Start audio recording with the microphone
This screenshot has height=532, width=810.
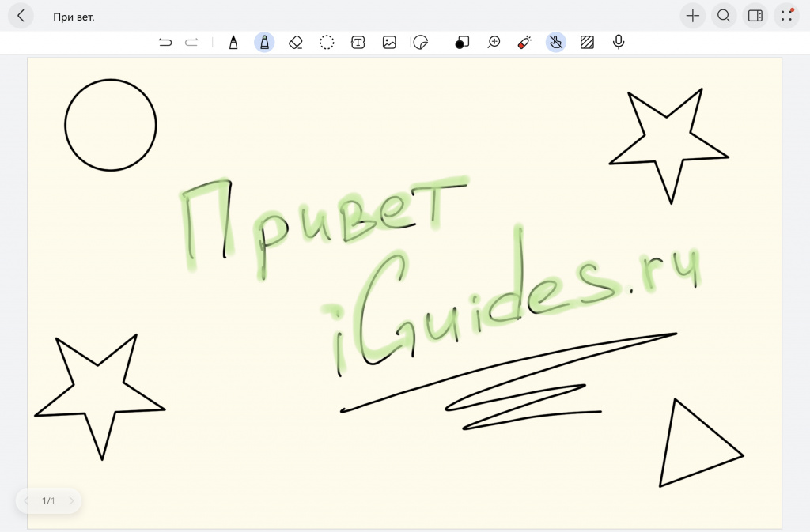tap(619, 43)
